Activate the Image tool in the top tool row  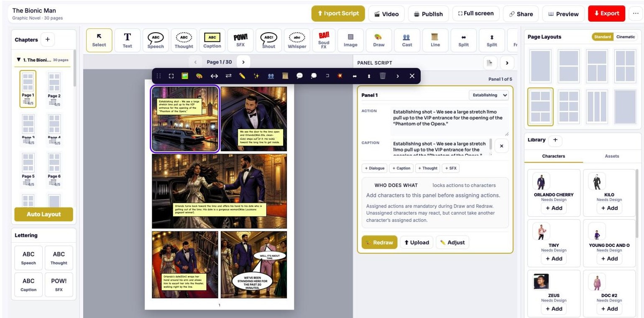pyautogui.click(x=350, y=40)
